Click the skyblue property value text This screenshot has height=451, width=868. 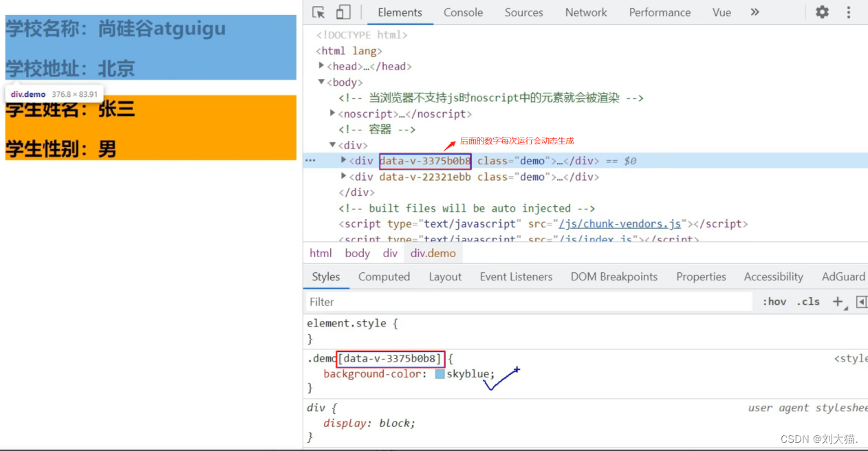[468, 374]
